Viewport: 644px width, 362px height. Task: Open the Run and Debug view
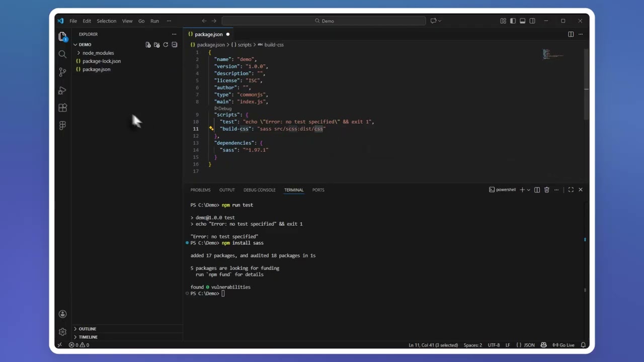tap(62, 90)
